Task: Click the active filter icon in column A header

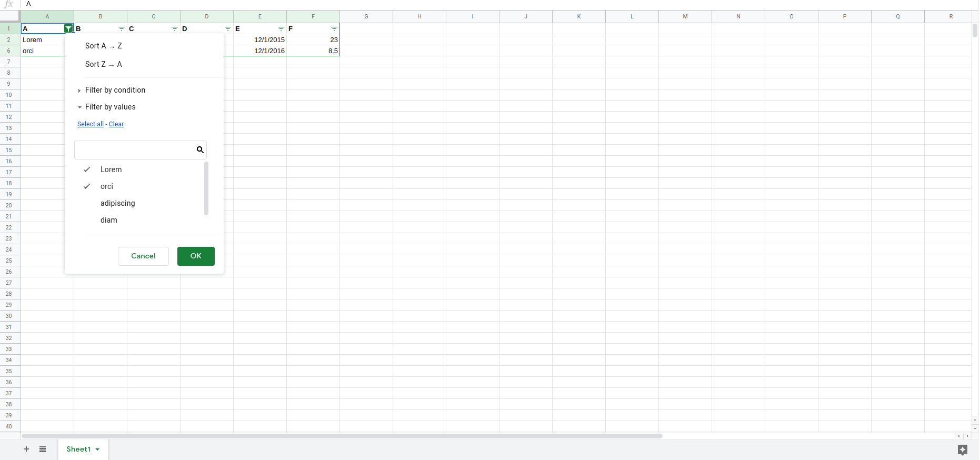Action: click(x=68, y=29)
